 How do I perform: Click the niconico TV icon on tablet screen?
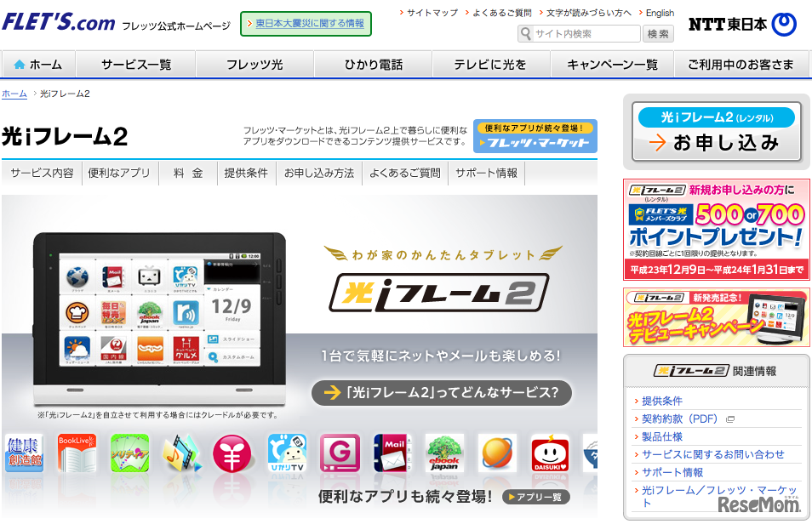[149, 277]
